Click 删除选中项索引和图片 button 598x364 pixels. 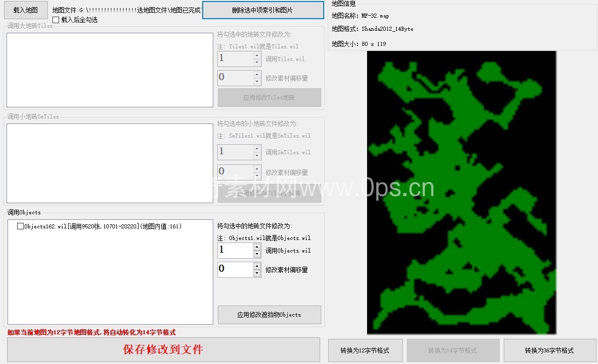tap(263, 10)
